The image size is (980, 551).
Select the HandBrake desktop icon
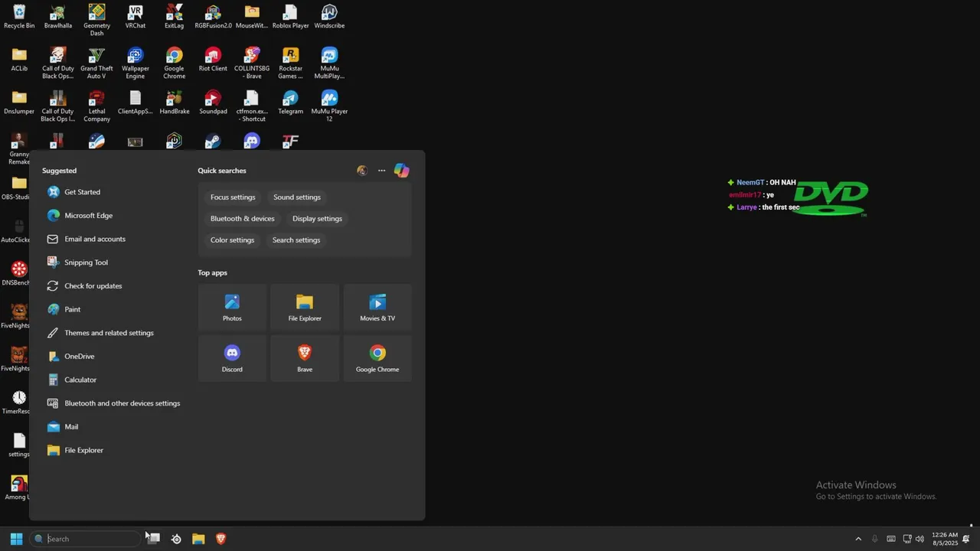(x=174, y=103)
